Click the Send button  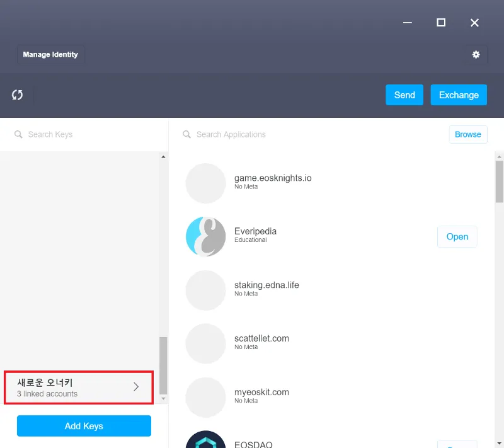tap(404, 95)
